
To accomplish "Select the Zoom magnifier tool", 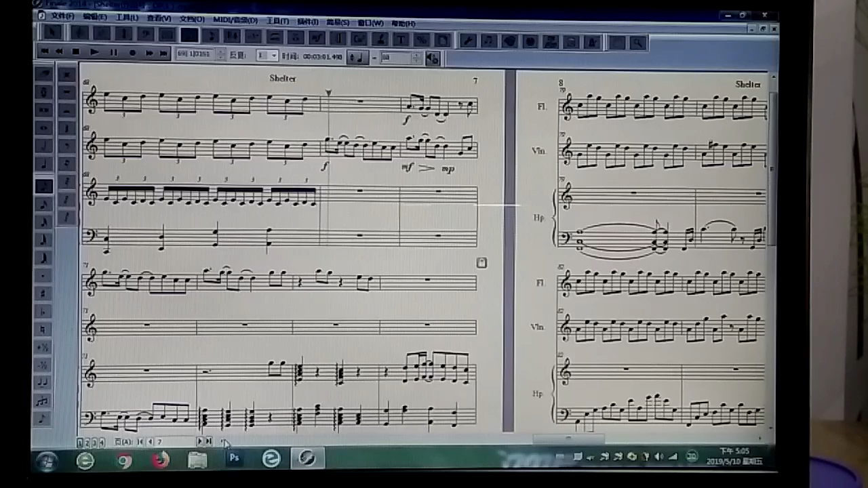I will pyautogui.click(x=638, y=43).
